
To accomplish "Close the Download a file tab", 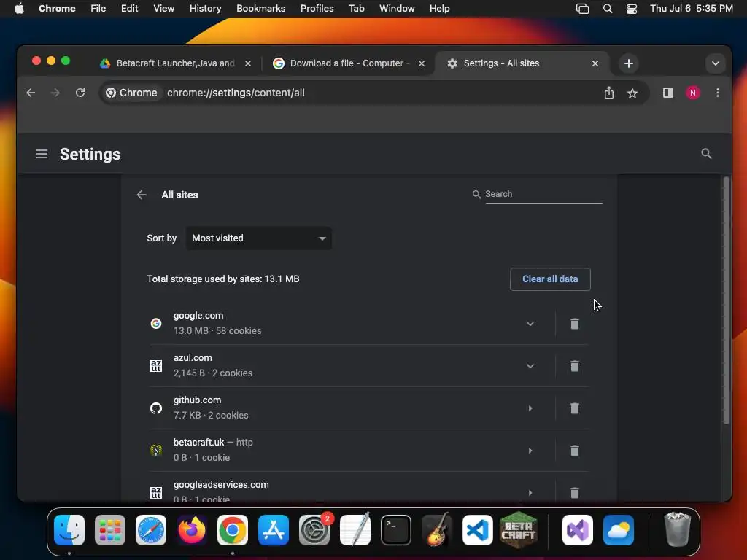I will [421, 63].
